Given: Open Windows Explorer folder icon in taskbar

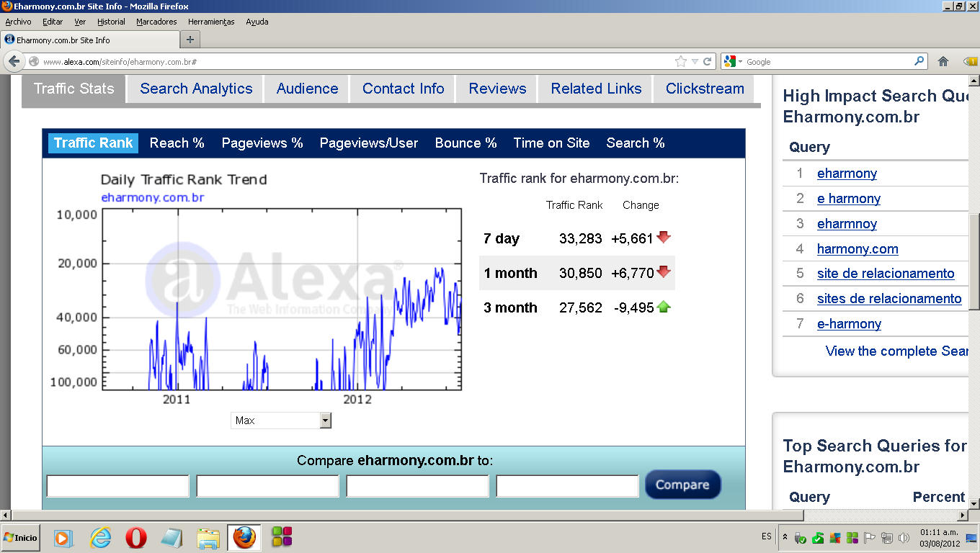Looking at the screenshot, I should coord(208,537).
